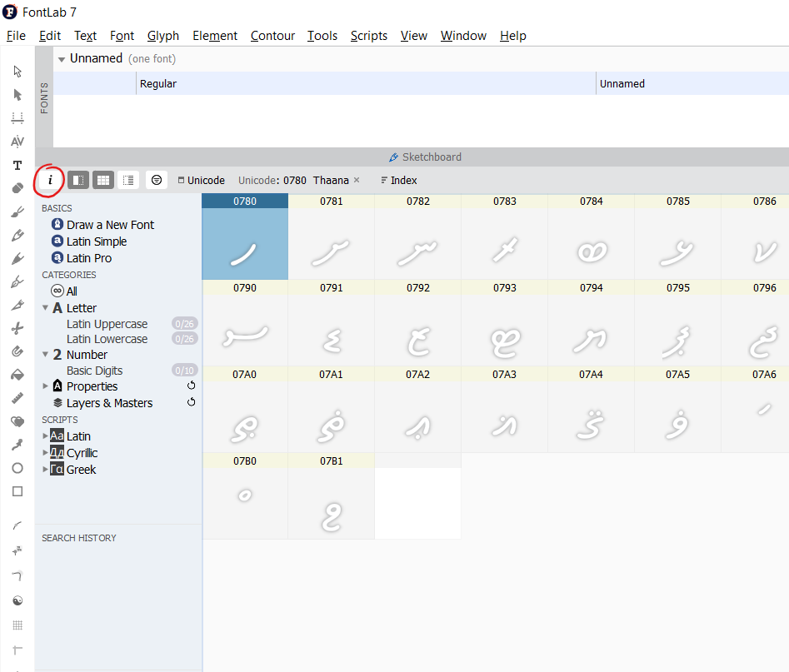Screen dimensions: 789x672
Task: Select the grid icon in toolbar
Action: (x=17, y=625)
